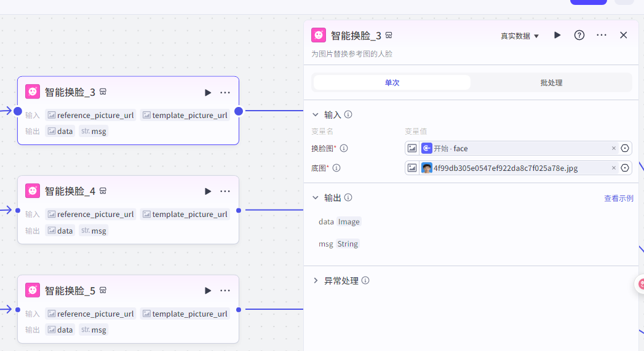Image resolution: width=644 pixels, height=351 pixels.
Task: Open more options for 智能换脸_4 node
Action: 225,191
